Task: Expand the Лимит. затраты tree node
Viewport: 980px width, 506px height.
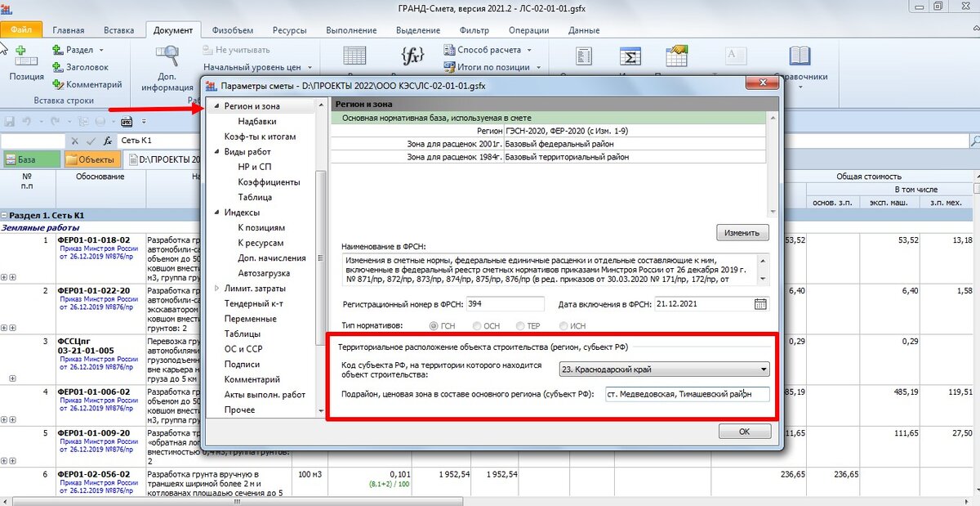Action: pos(216,289)
